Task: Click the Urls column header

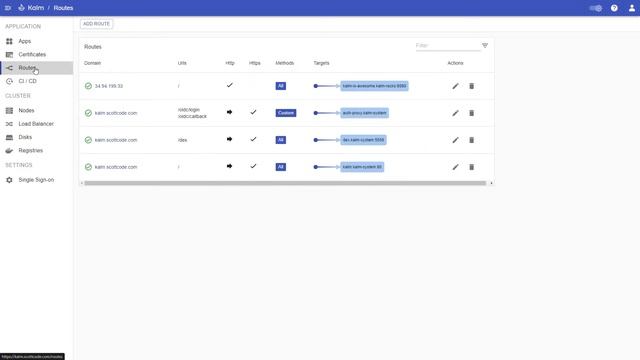Action: (x=182, y=63)
